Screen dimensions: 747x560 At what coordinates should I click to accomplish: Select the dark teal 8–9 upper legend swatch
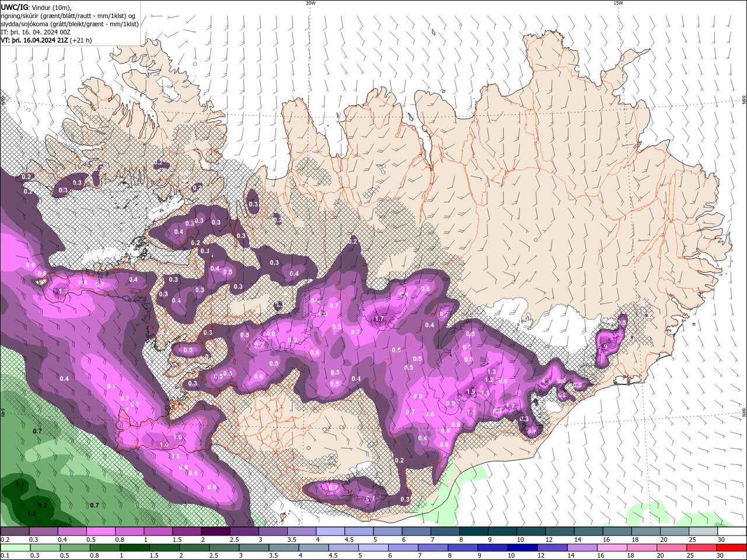pos(474,531)
